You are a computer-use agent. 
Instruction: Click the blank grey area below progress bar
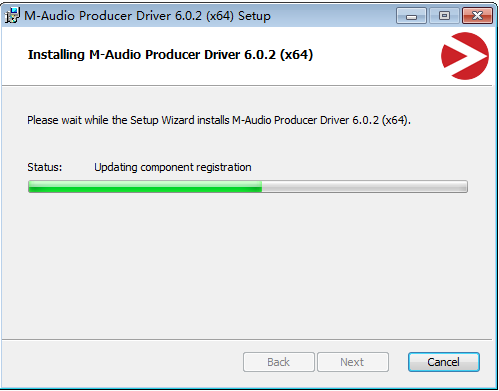tap(247, 267)
